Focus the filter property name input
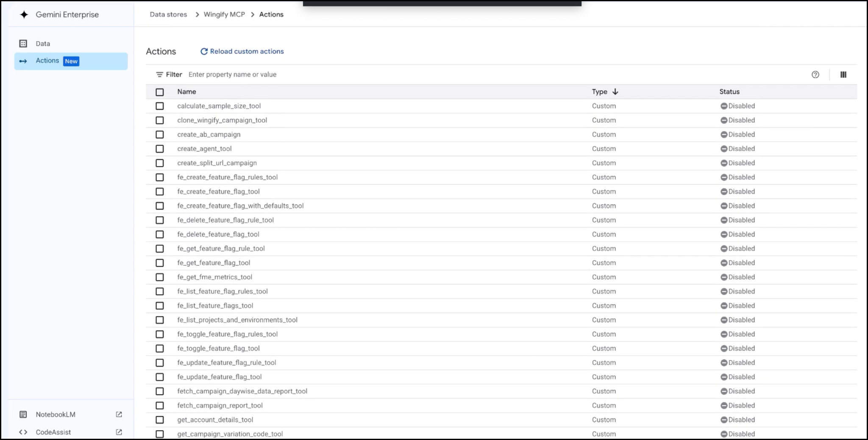Screen dimensions: 868x440 (x=496, y=75)
